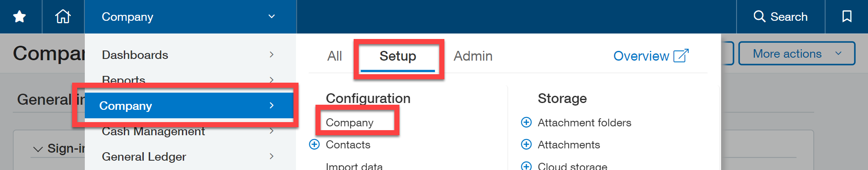The image size is (868, 170).
Task: Select the Setup tab
Action: 398,56
